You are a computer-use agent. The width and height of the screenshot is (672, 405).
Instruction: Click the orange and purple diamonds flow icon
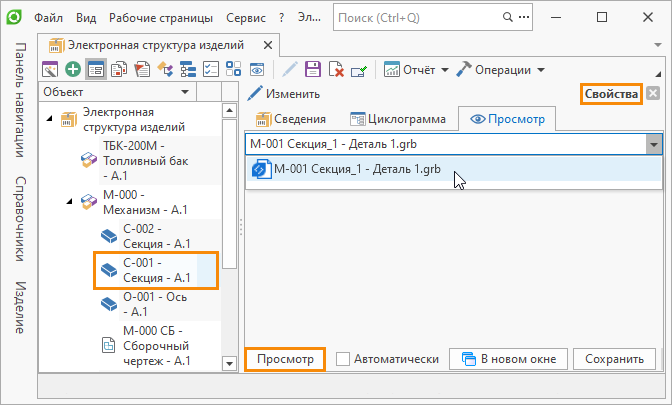coord(165,69)
